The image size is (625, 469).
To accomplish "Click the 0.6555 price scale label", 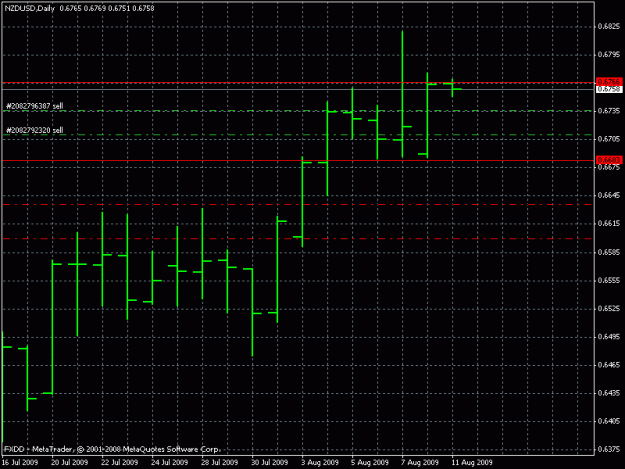I will (609, 280).
